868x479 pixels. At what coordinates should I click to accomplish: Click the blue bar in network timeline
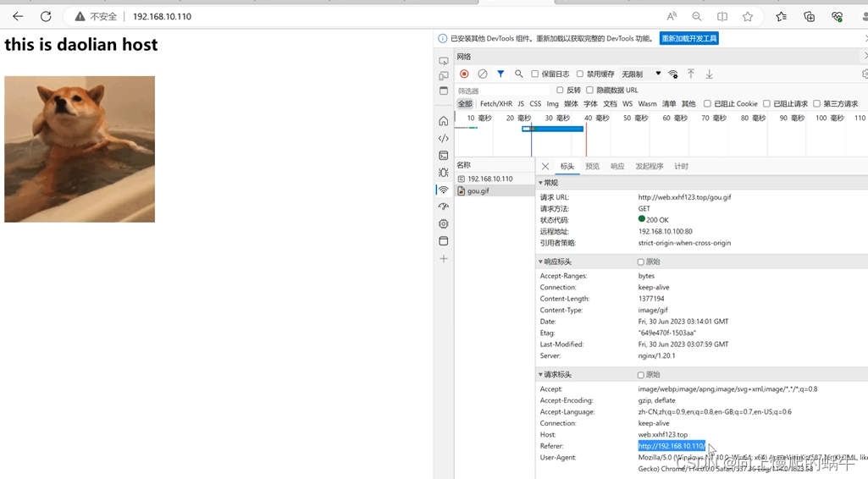point(552,129)
